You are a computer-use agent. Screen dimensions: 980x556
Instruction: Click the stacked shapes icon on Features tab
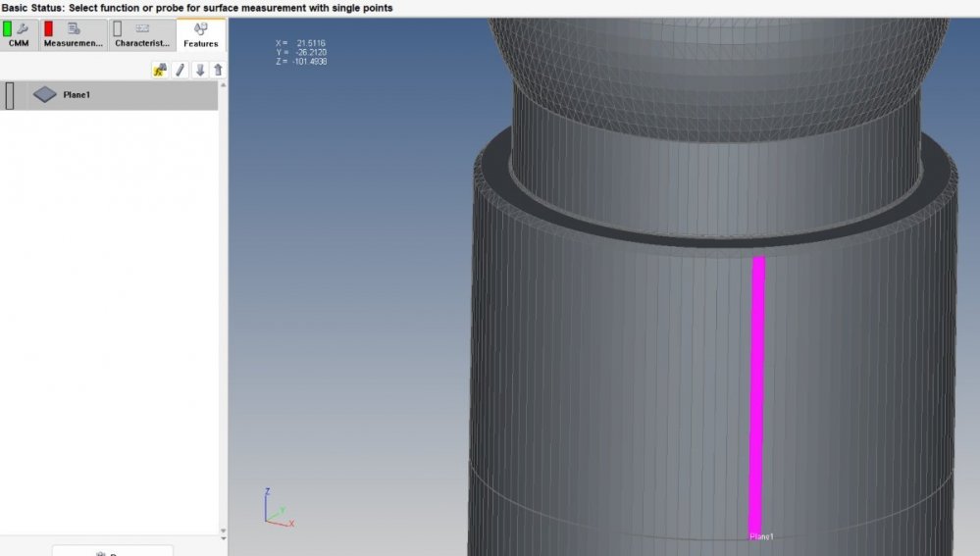pyautogui.click(x=201, y=28)
